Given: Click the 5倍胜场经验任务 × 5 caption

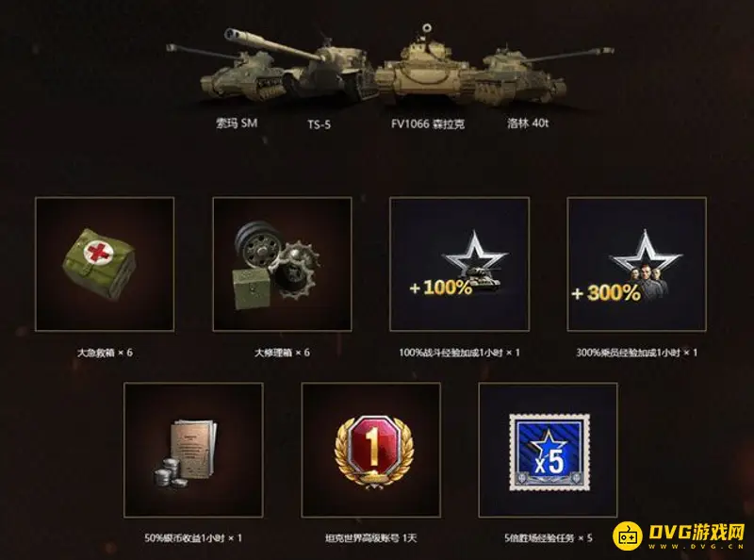Looking at the screenshot, I should click(x=549, y=538).
